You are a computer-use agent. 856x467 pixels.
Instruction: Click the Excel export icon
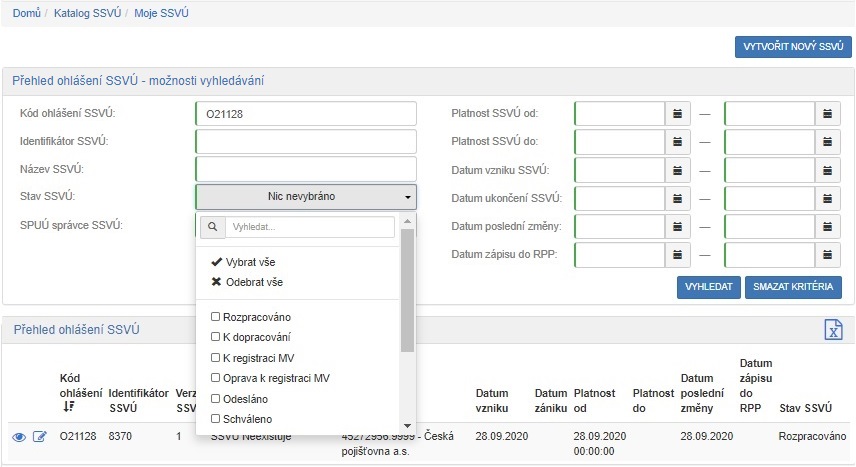point(831,331)
